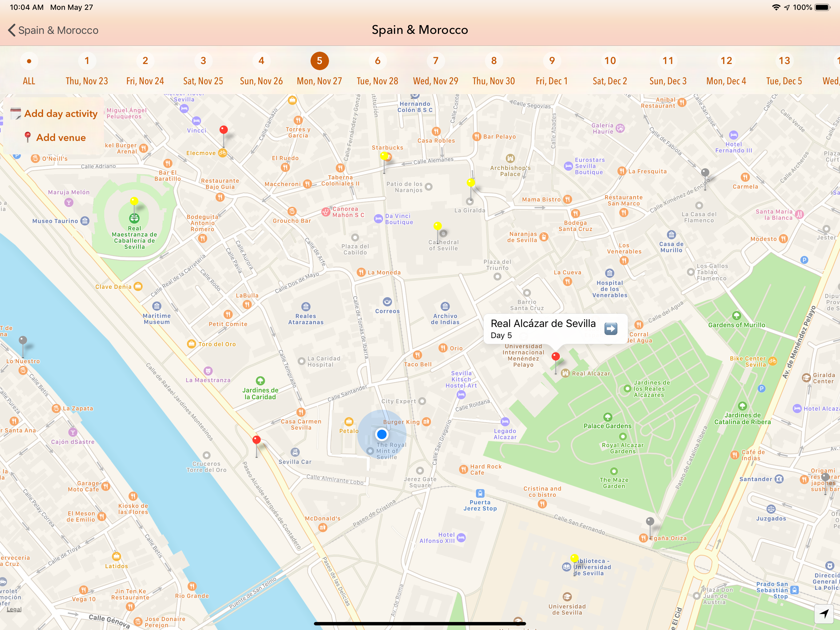Screen dimensions: 840x630
Task: Tap the gray pin near Egaña Oriza
Action: (x=650, y=521)
